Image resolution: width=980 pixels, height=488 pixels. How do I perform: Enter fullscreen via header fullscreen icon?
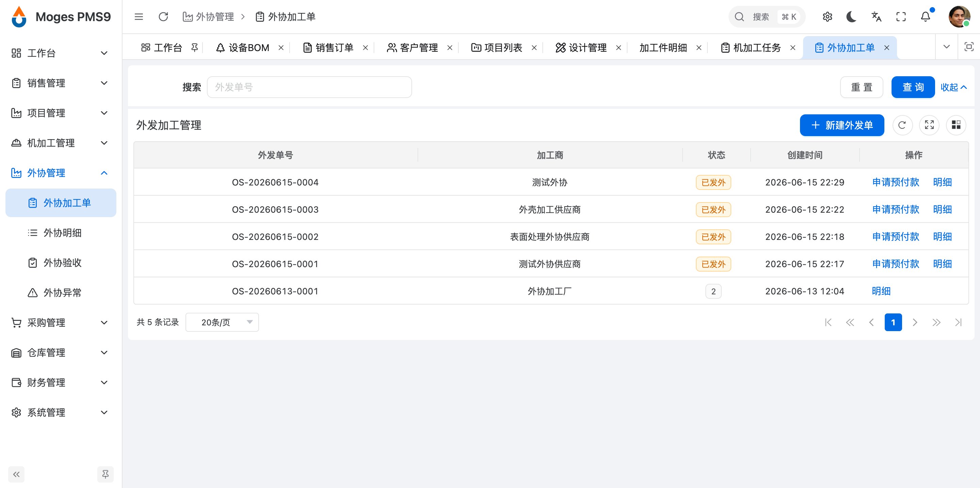tap(901, 17)
